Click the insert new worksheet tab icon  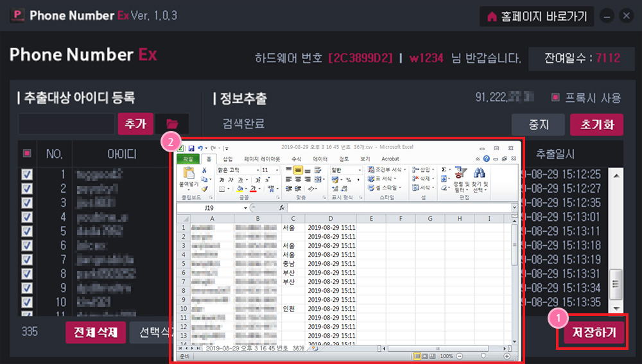315,349
